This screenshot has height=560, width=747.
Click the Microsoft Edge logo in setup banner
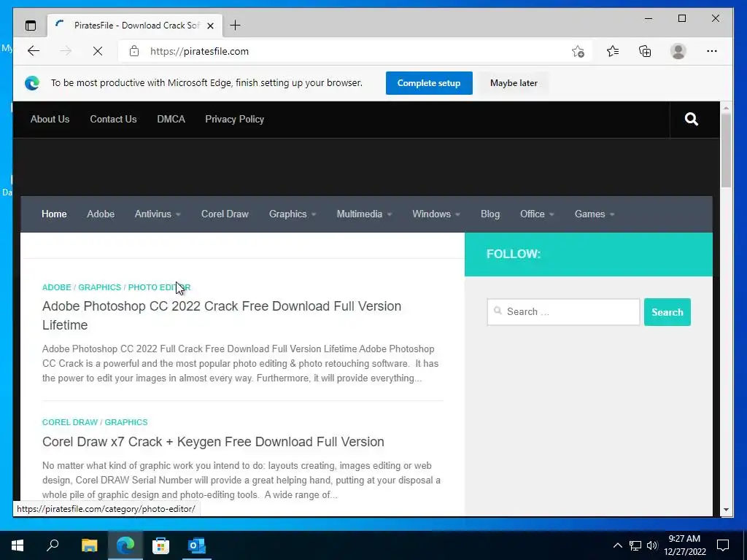(32, 83)
